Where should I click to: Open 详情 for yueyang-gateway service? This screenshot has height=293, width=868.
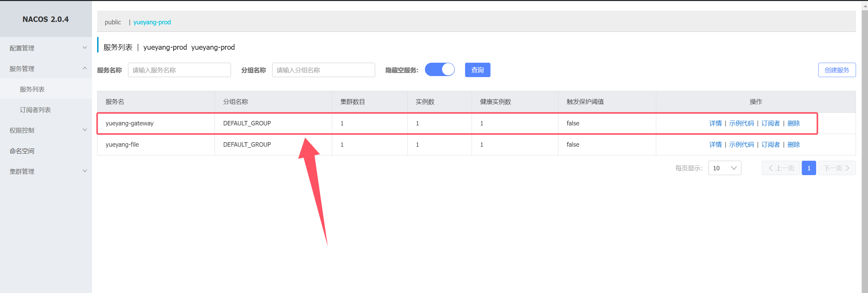(715, 123)
